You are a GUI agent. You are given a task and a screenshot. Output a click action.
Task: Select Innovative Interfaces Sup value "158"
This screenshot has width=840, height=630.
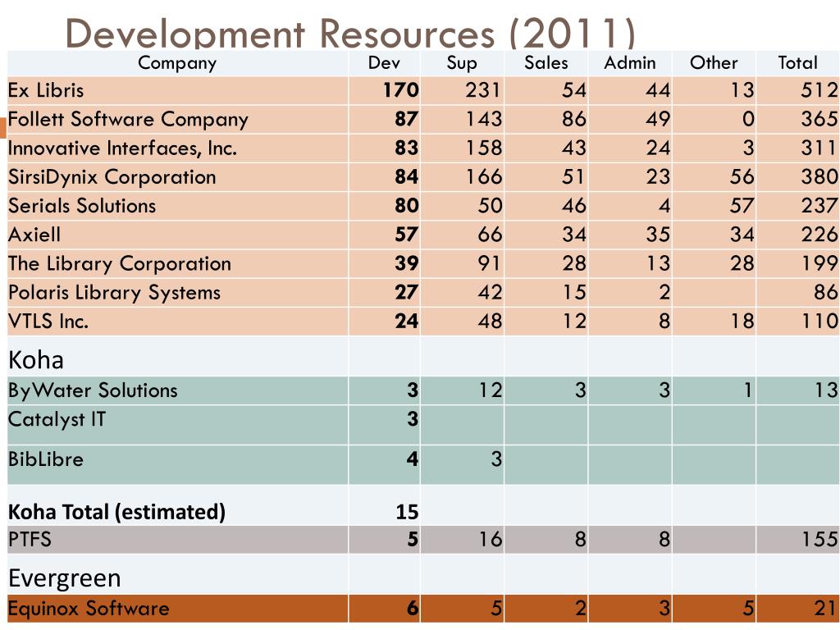[x=484, y=148]
